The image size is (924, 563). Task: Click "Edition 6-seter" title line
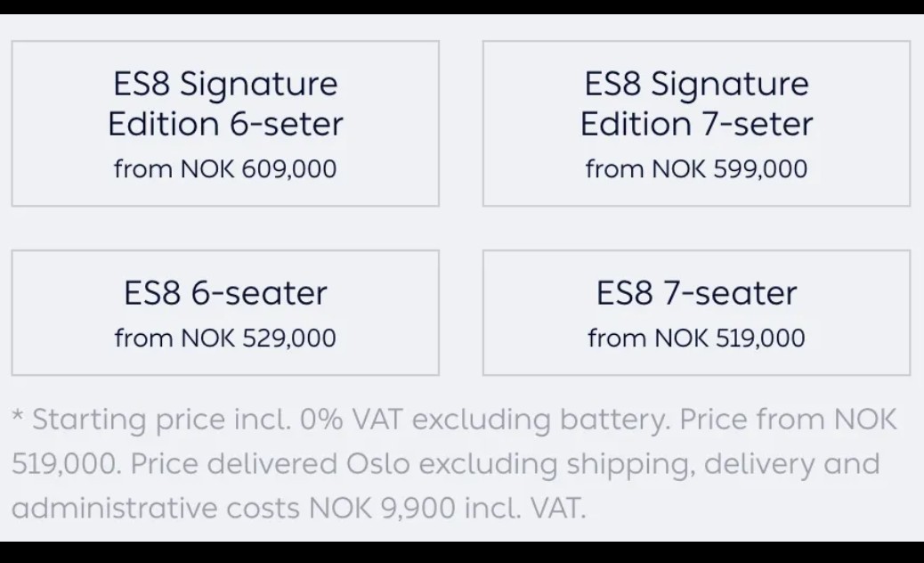(x=225, y=124)
